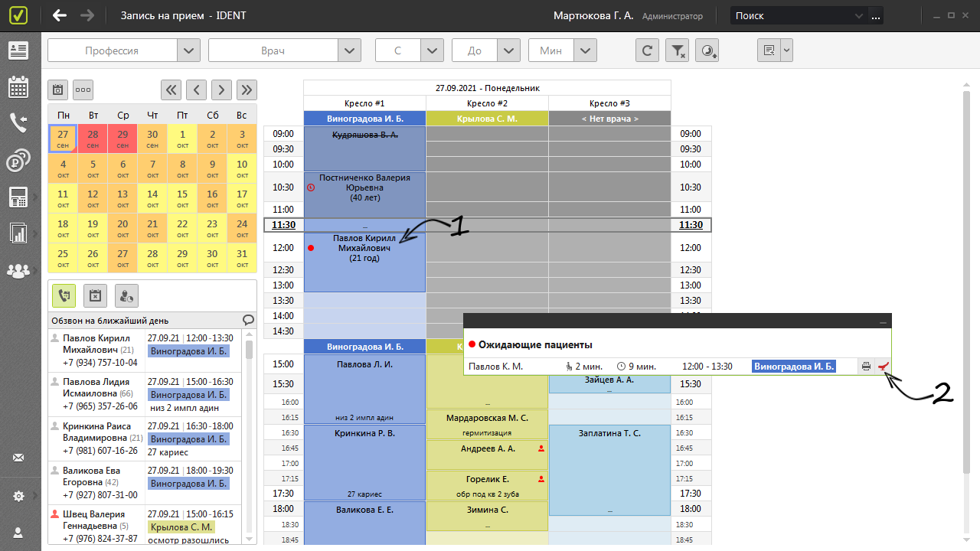Open the Кринкина Р. В. appointment
This screenshot has height=551, width=980.
pyautogui.click(x=364, y=462)
